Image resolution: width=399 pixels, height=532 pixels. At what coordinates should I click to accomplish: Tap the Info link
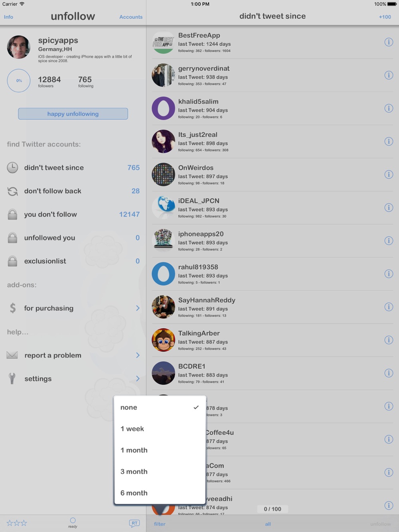8,17
